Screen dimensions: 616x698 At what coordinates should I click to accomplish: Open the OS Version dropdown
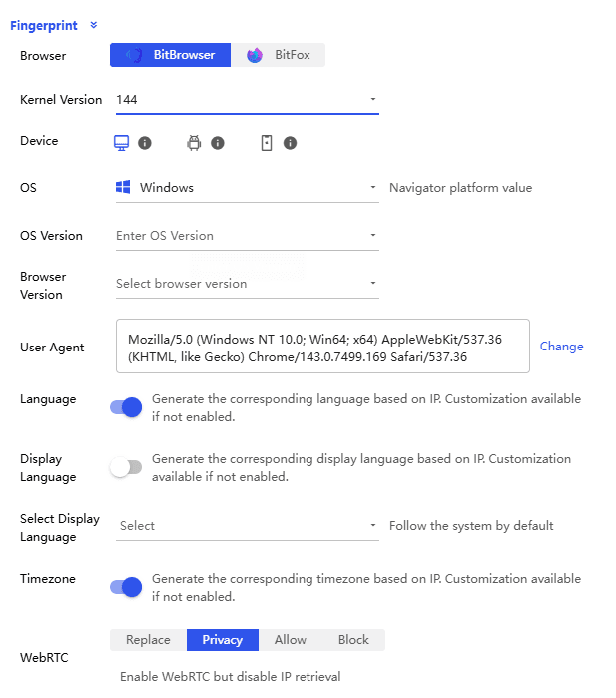point(248,235)
